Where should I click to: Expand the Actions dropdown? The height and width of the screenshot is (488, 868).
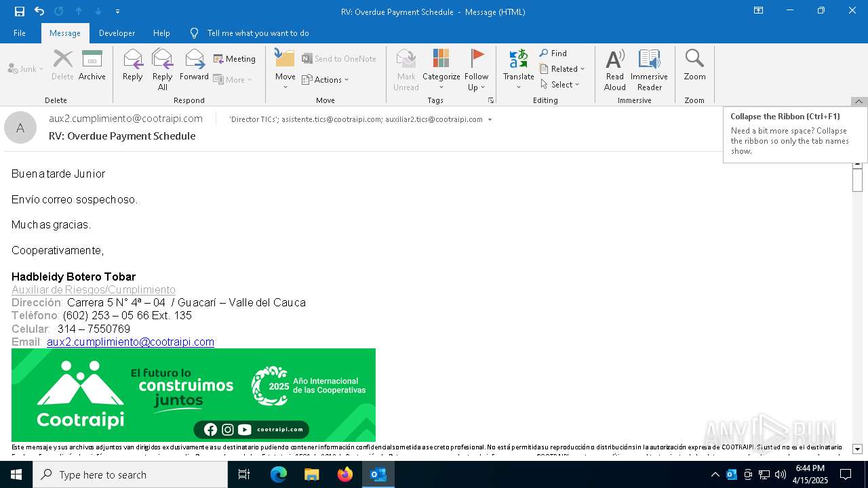pyautogui.click(x=325, y=79)
